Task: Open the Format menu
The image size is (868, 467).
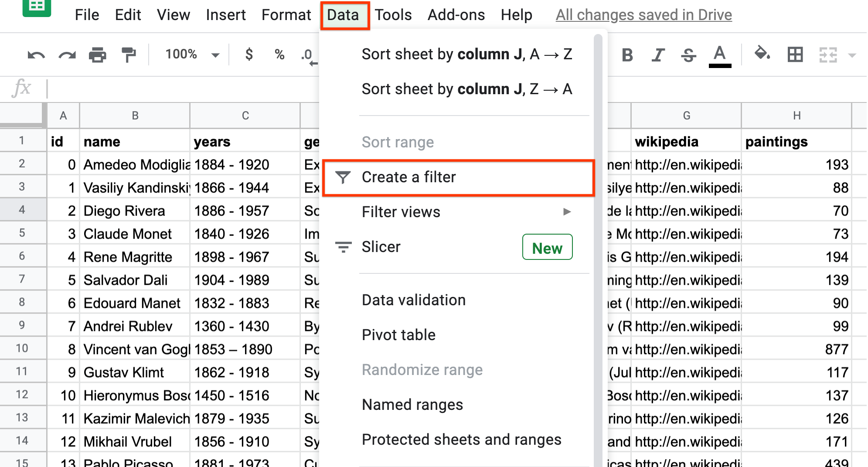Action: pyautogui.click(x=286, y=15)
